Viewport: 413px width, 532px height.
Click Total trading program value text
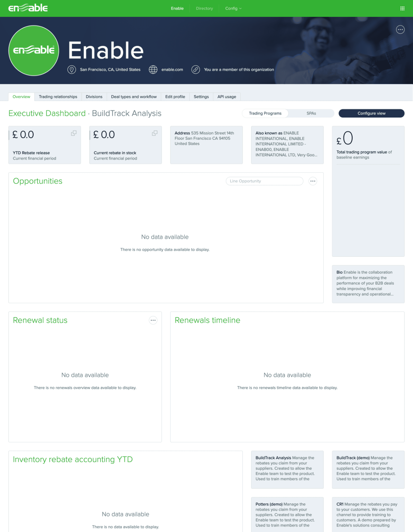click(x=362, y=152)
